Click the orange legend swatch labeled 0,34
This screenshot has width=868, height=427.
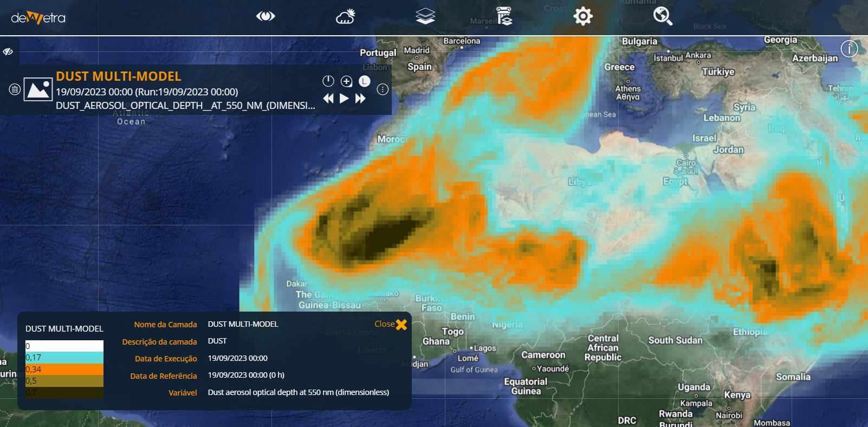pos(64,370)
